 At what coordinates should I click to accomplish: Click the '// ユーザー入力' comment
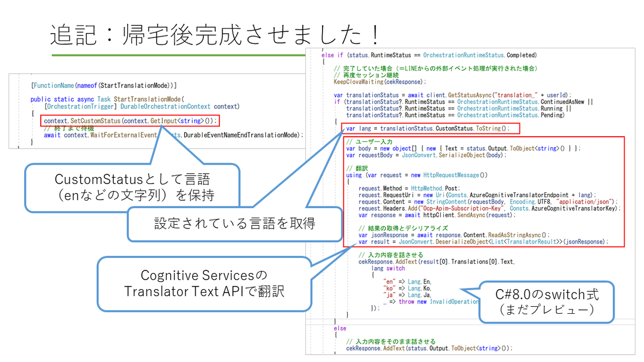pyautogui.click(x=369, y=142)
